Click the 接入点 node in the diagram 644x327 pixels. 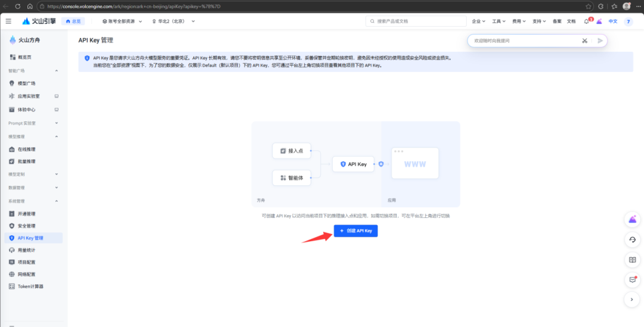292,151
